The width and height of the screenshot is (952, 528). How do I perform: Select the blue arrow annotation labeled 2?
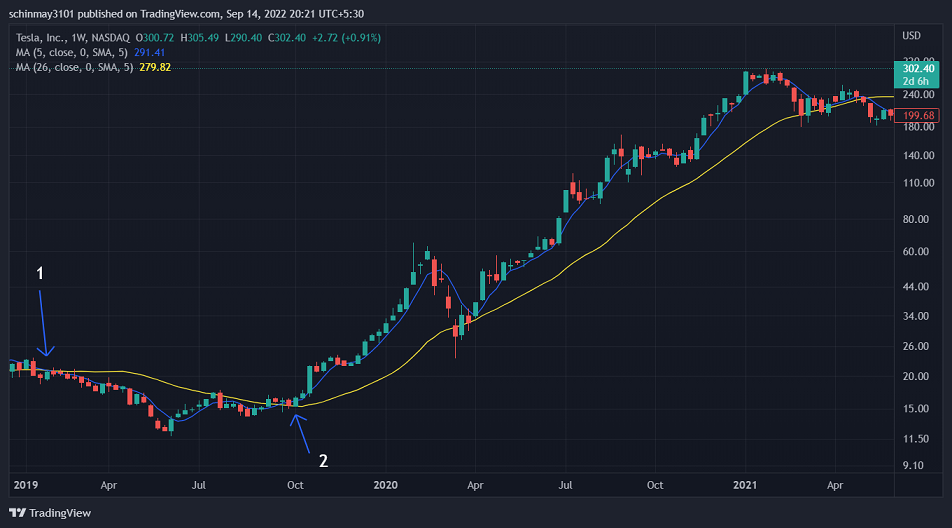coord(300,433)
